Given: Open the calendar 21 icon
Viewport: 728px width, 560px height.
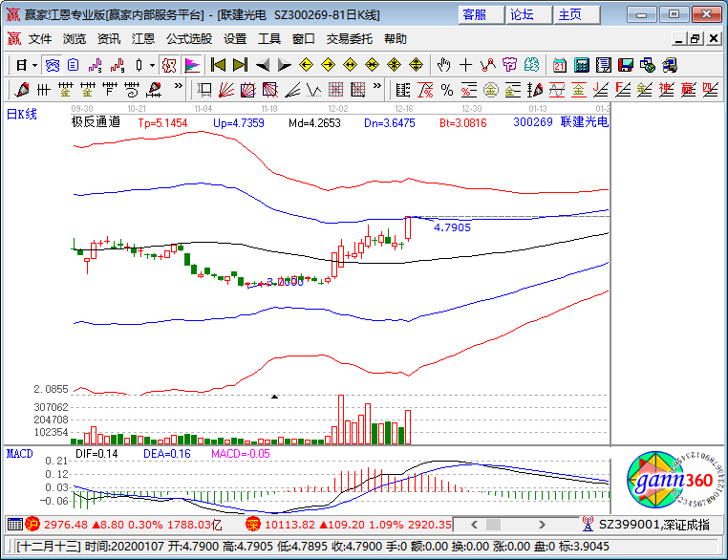Looking at the screenshot, I should point(560,65).
